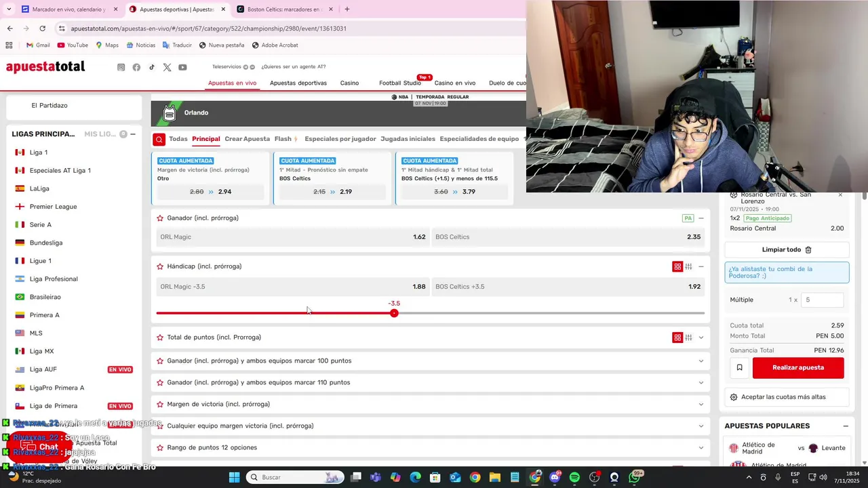Click the Realizar apuesta button
The image size is (868, 488).
(798, 367)
